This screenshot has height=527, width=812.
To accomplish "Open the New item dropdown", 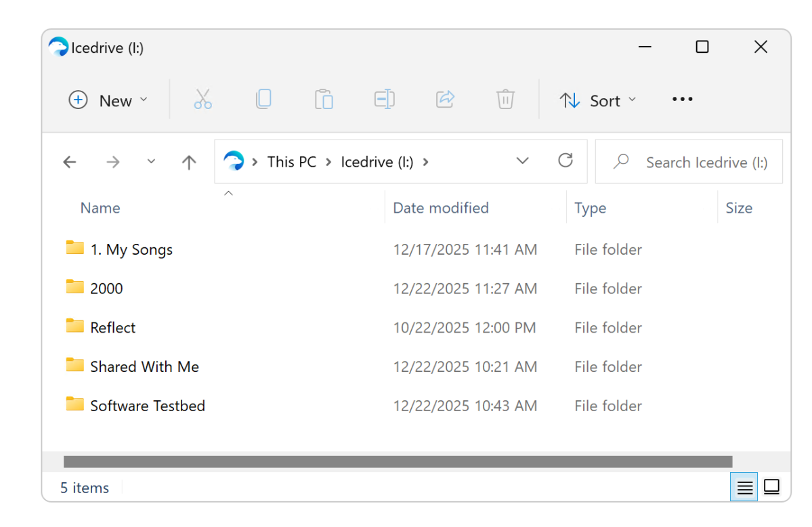I will point(108,100).
